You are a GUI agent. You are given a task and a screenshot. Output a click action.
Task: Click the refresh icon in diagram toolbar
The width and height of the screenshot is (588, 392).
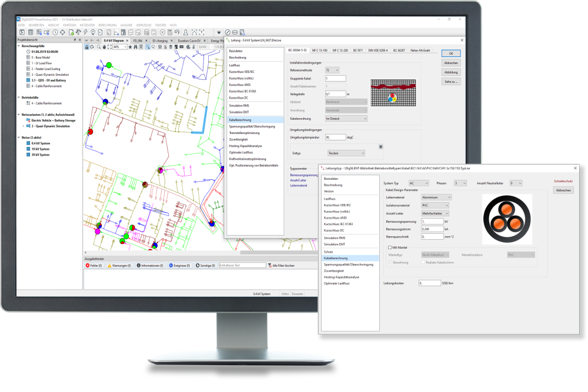[x=92, y=47]
